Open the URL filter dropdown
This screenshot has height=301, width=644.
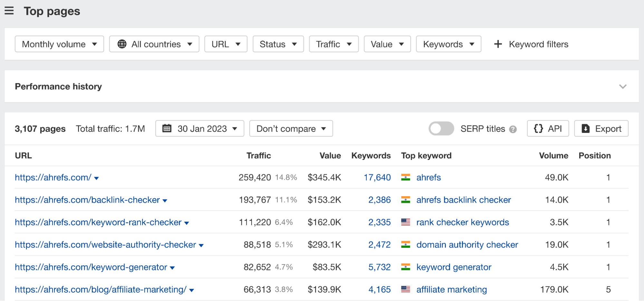pyautogui.click(x=226, y=44)
